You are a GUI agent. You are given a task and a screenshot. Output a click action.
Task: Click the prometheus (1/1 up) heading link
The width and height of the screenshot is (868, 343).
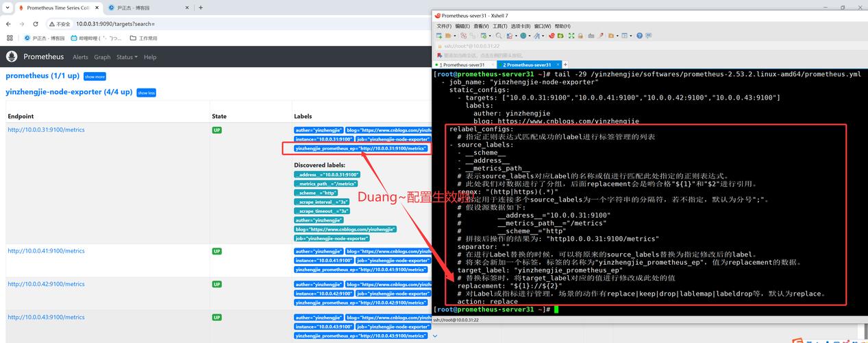click(42, 75)
